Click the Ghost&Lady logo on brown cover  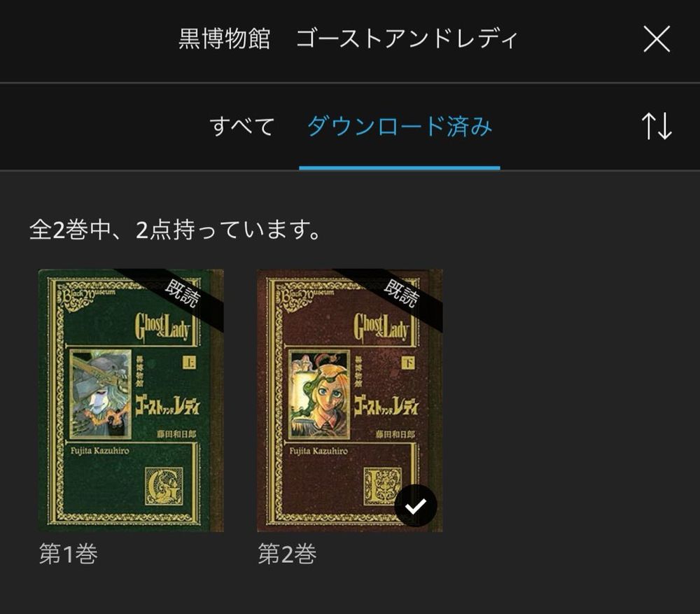[381, 327]
